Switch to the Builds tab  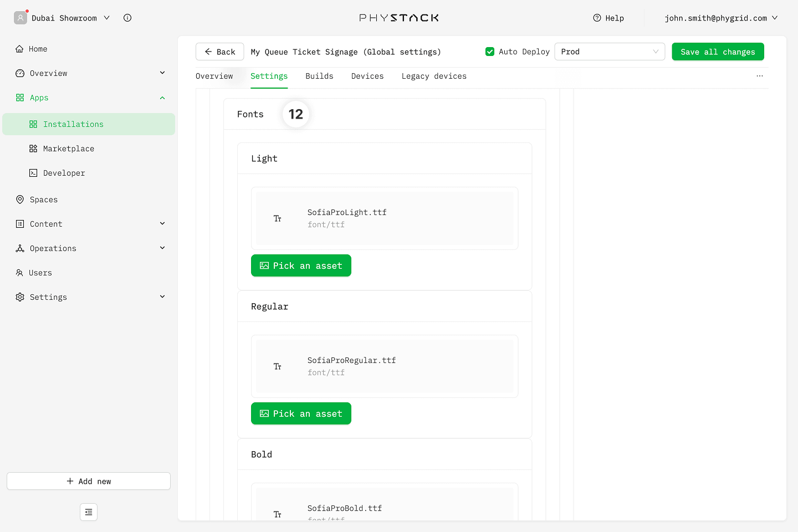point(319,76)
